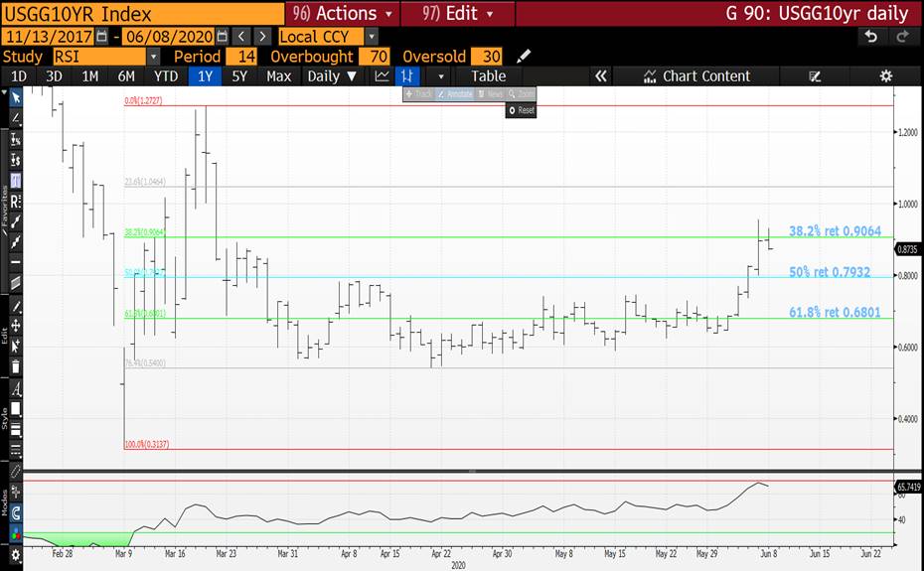Open the fill color style icon

[x=16, y=409]
